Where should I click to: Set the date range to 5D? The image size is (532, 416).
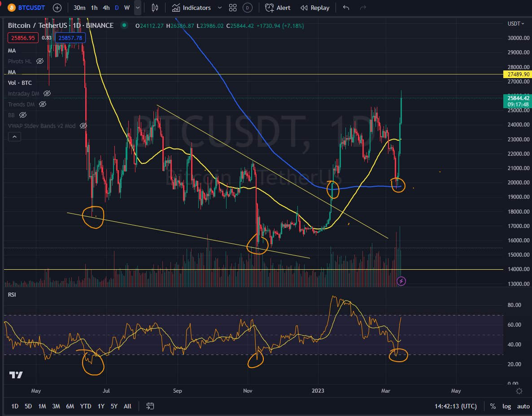[x=28, y=406]
